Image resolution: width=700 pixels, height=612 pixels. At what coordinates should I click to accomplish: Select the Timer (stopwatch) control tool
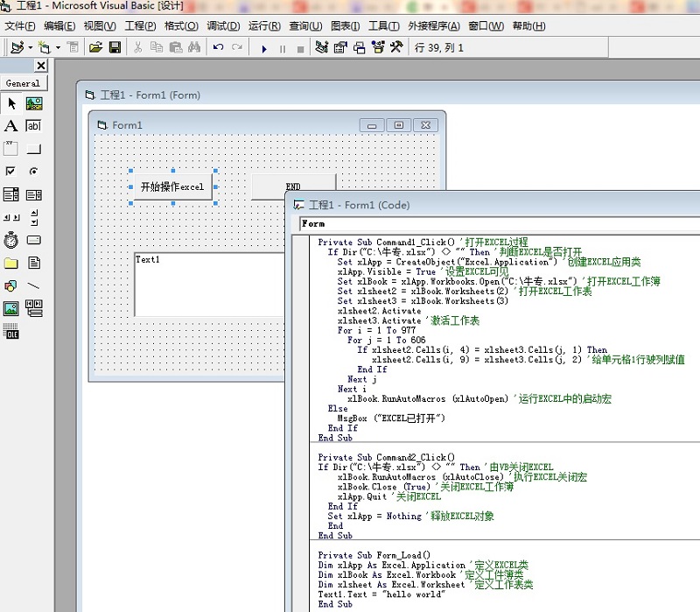[x=10, y=240]
